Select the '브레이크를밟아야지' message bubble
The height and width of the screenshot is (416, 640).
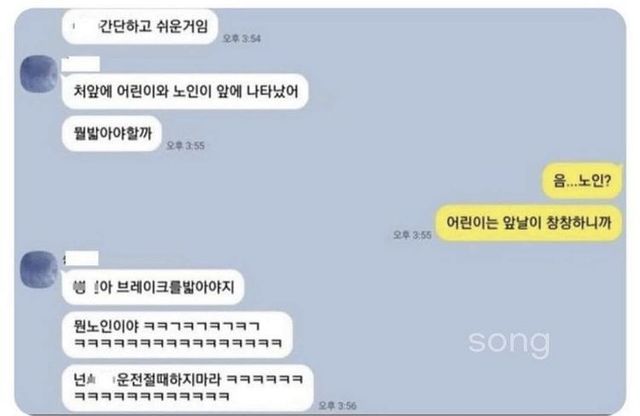click(153, 287)
